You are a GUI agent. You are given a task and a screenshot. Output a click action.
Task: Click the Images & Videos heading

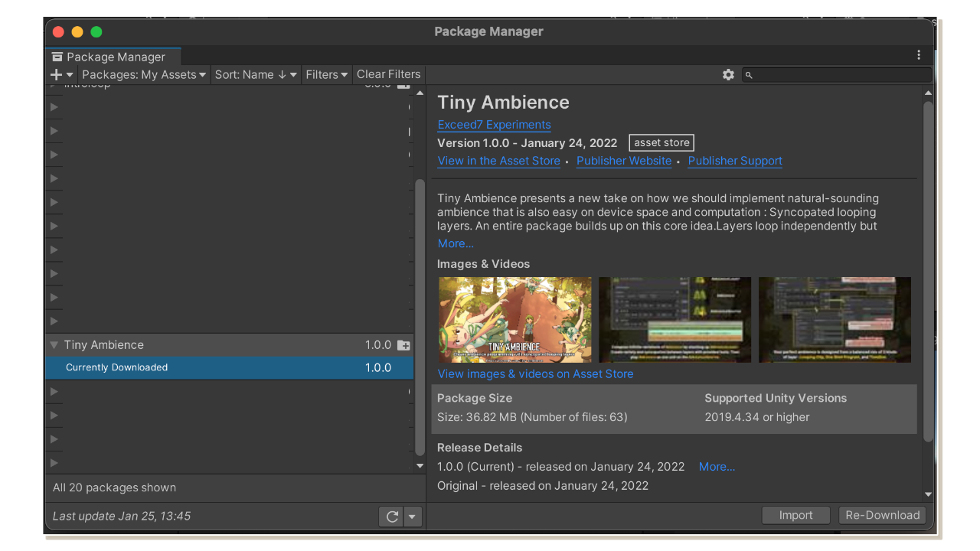click(x=483, y=264)
